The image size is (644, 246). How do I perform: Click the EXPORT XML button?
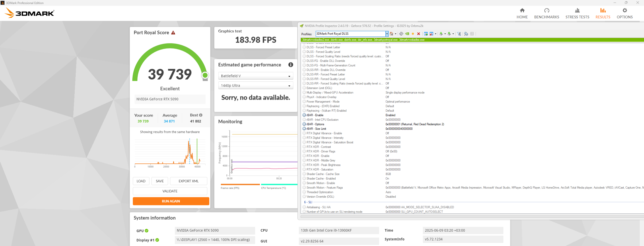coord(189,181)
